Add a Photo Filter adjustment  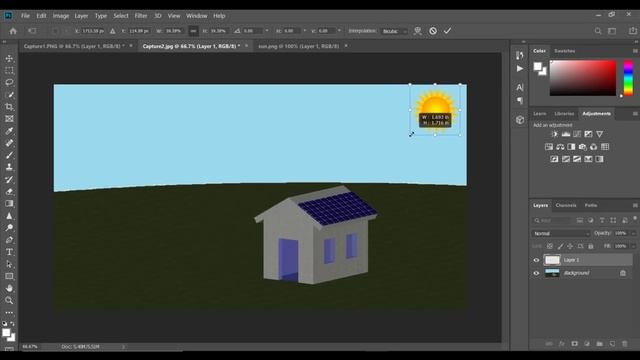(582, 147)
